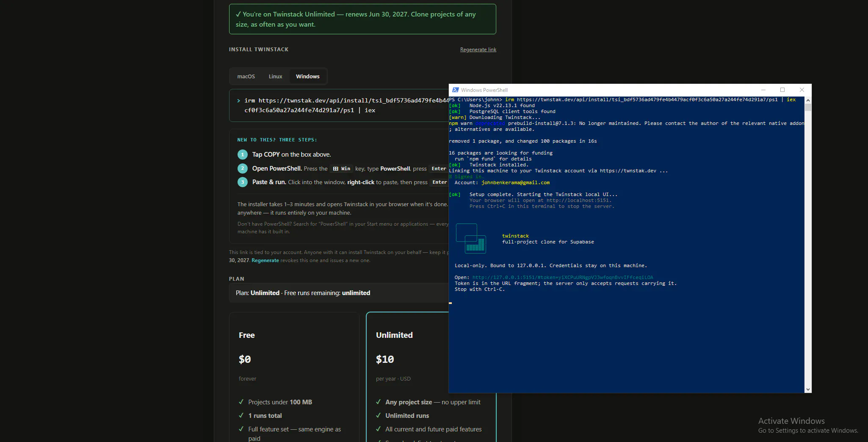This screenshot has height=442, width=868.
Task: Select the Unlimited plan card heading
Action: 394,335
